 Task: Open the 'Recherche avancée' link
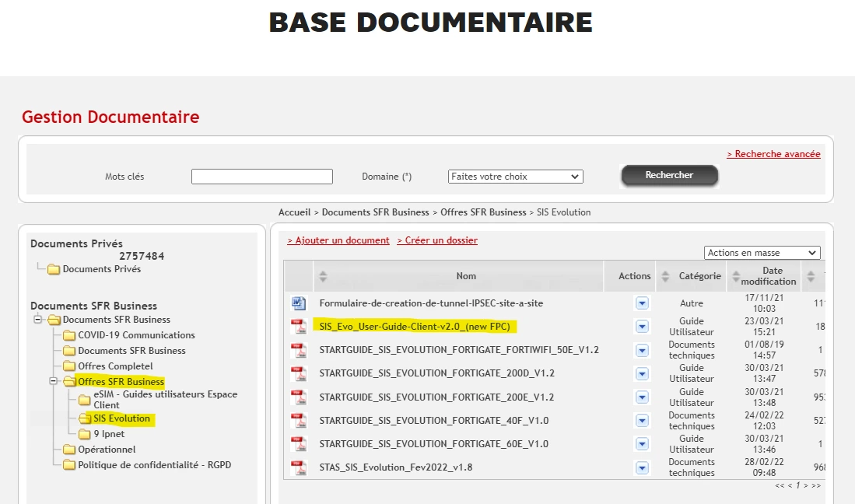point(773,153)
